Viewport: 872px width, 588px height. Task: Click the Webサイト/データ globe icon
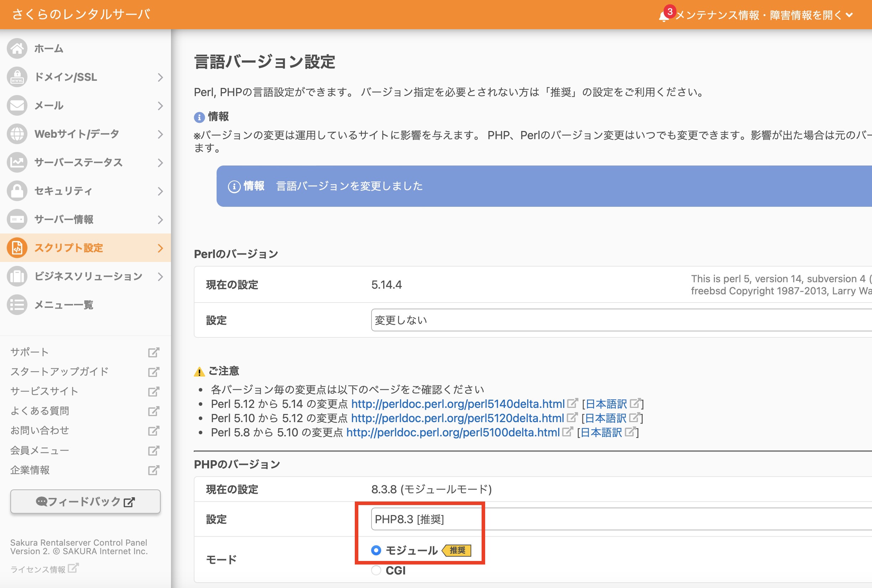17,134
